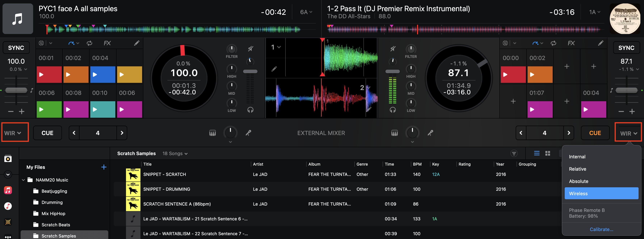Viewport: 644px width, 239px height.
Task: Click pencil icon beside the deck 1 waveform
Action: pos(274,69)
